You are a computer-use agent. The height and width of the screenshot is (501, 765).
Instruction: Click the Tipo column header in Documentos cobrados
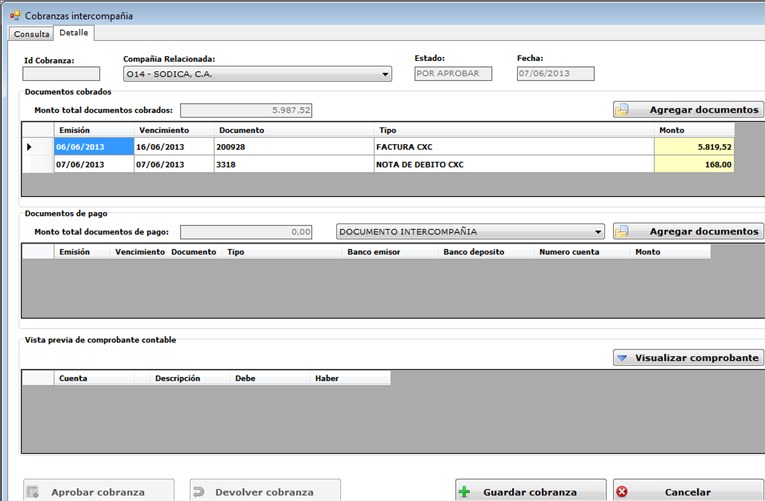click(514, 130)
